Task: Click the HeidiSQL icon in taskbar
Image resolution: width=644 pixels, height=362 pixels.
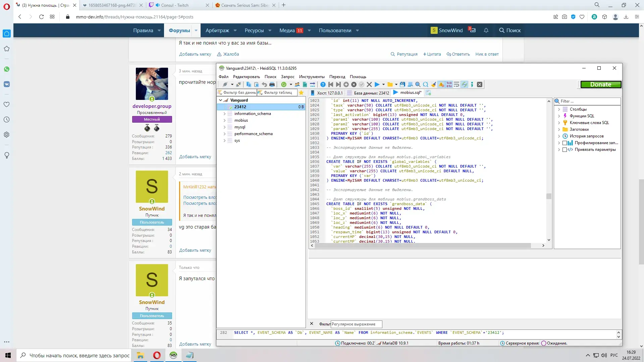Action: pos(173,355)
